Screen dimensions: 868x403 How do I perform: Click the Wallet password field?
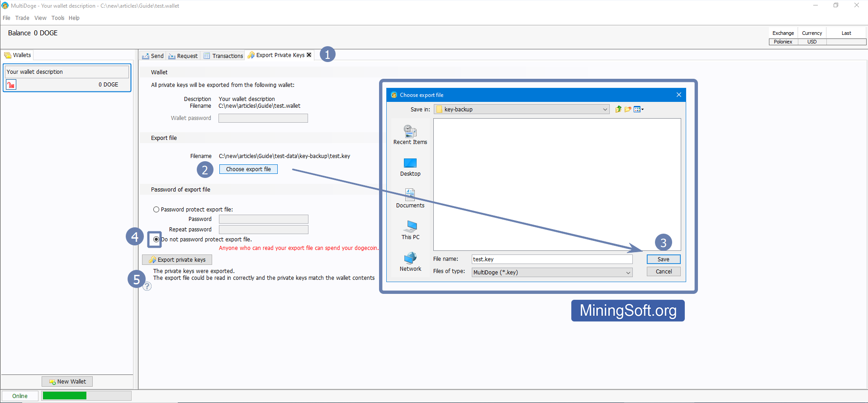coord(263,118)
